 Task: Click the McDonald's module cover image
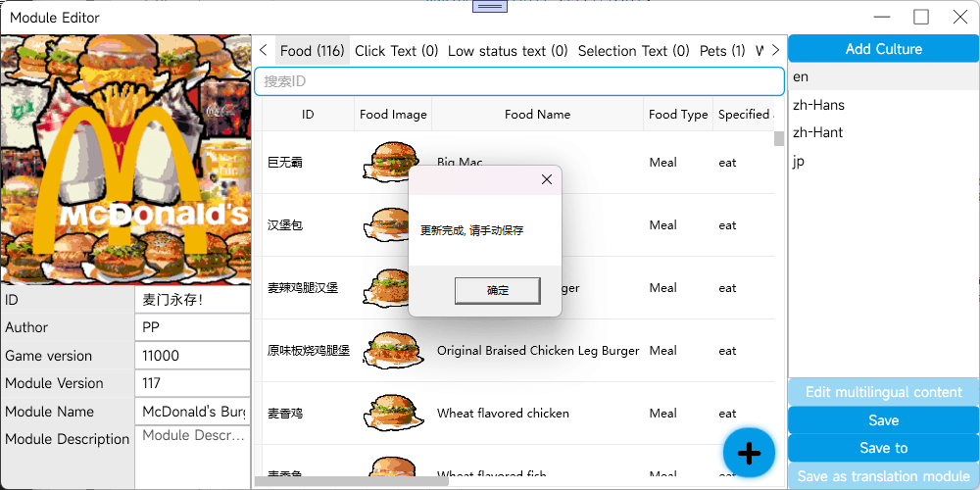pyautogui.click(x=125, y=160)
